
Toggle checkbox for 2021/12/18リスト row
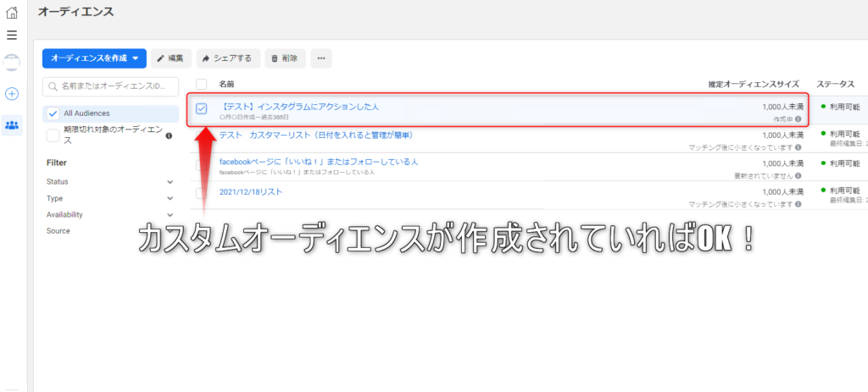(202, 193)
